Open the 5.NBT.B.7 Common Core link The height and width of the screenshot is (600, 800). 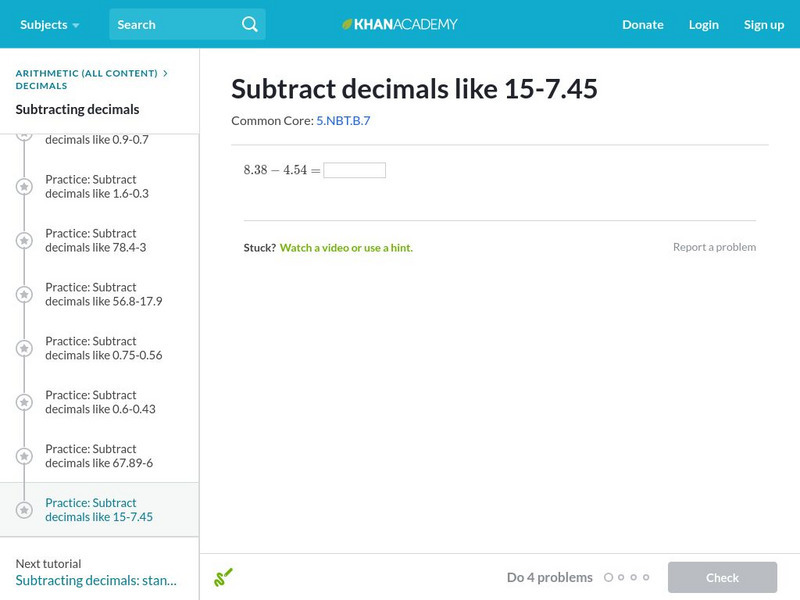pyautogui.click(x=343, y=121)
